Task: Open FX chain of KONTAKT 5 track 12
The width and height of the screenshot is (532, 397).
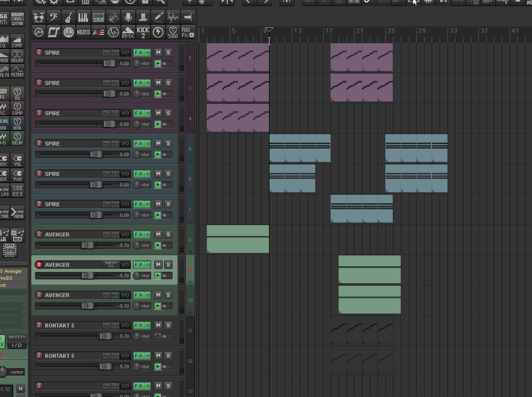Action: tap(139, 355)
